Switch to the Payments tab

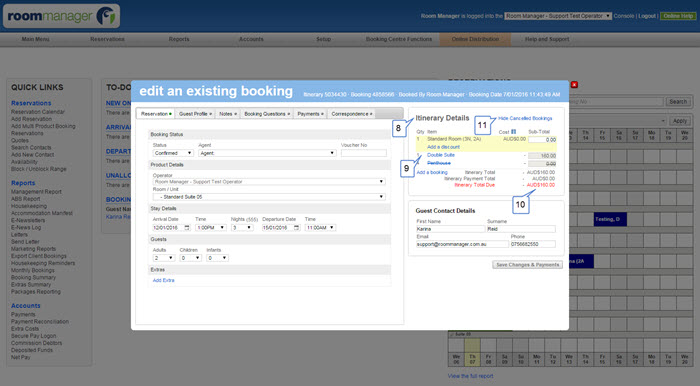click(x=310, y=114)
